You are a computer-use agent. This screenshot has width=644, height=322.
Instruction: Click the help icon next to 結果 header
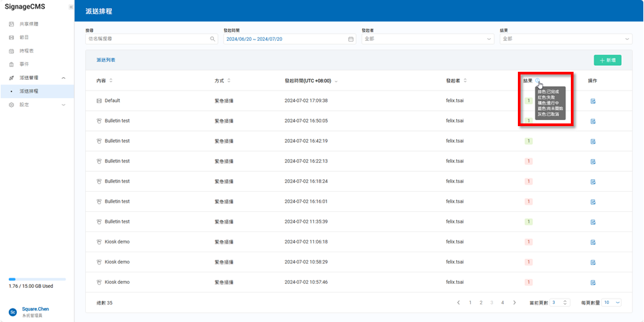click(537, 80)
